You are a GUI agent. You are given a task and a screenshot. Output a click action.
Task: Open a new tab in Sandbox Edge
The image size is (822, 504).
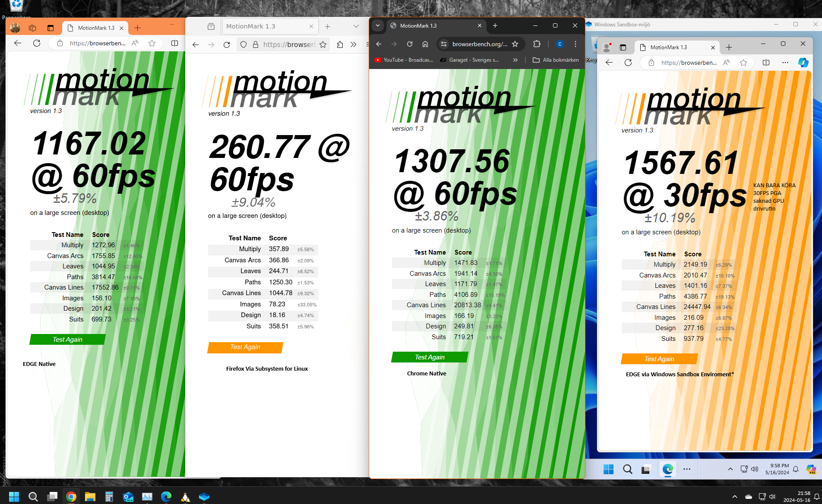[x=729, y=47]
